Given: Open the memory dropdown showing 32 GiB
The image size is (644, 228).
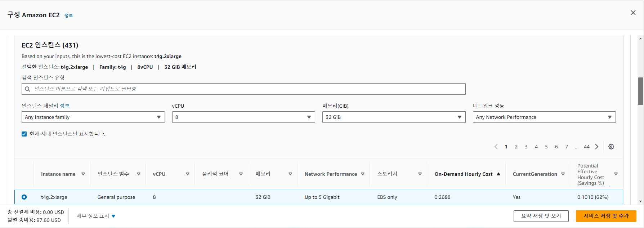Looking at the screenshot, I should [394, 117].
